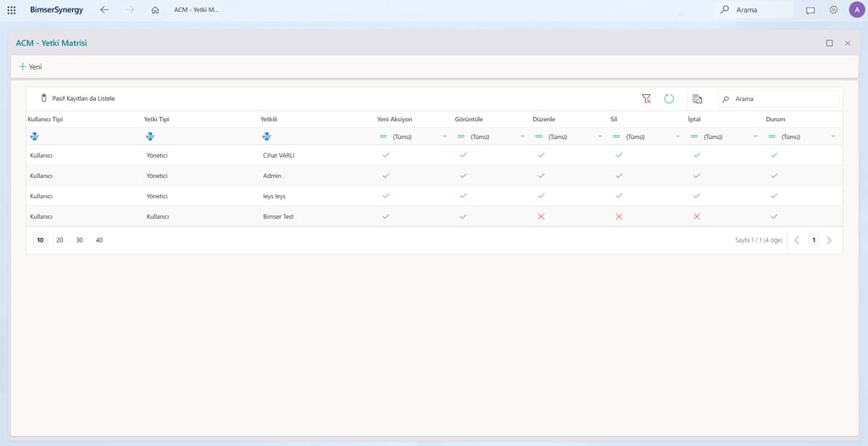Sort by the Kullanıcı Tipi column header
The image size is (868, 446).
[48, 119]
